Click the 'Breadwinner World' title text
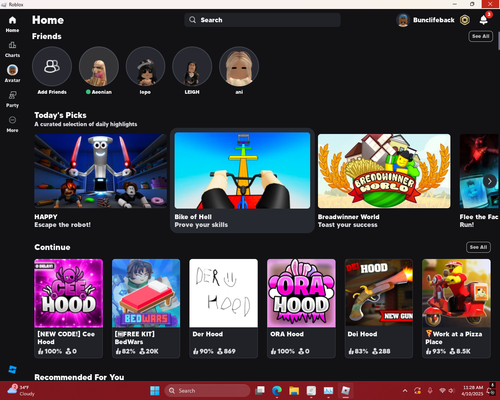Screen dimensions: 500x400 (348, 217)
